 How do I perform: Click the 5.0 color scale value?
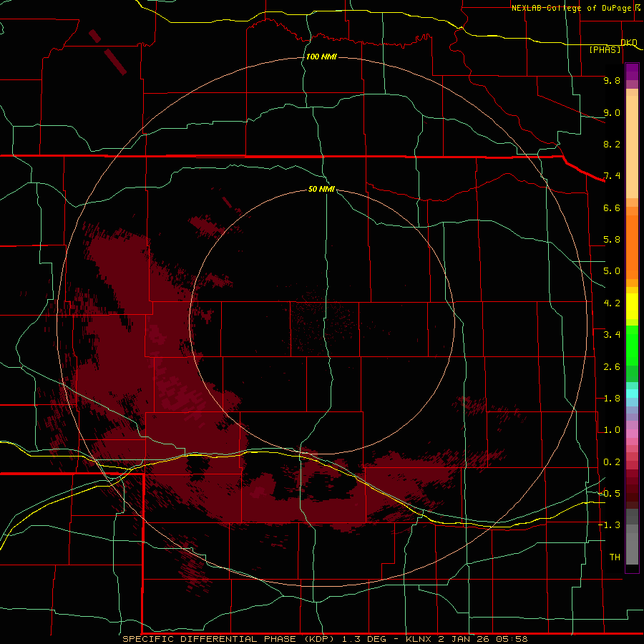click(x=612, y=271)
